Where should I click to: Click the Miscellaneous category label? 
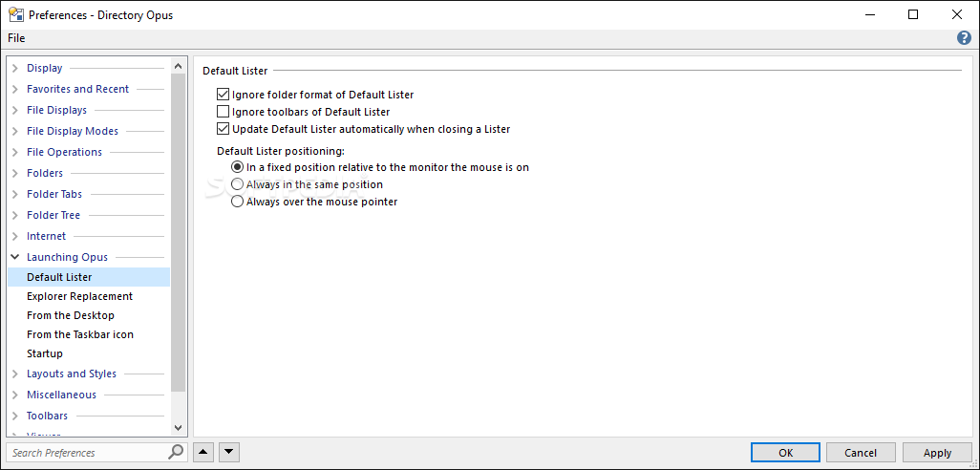[61, 395]
